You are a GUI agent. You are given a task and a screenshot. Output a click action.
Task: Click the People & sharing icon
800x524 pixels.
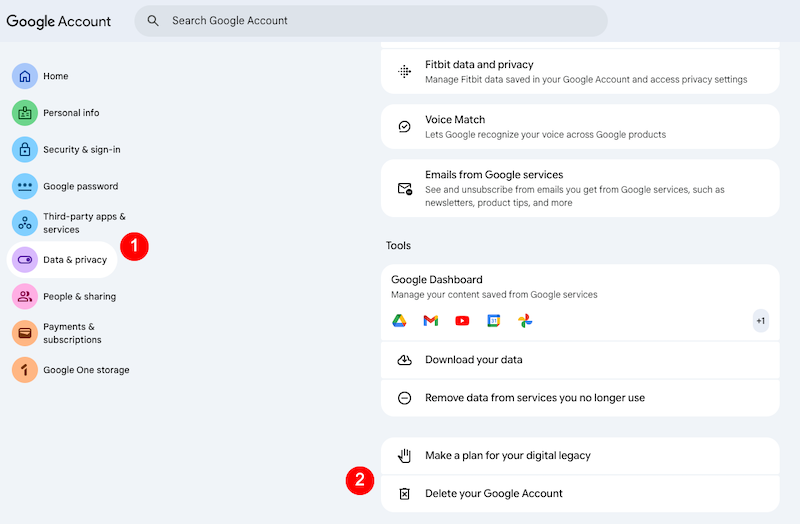[x=24, y=296]
